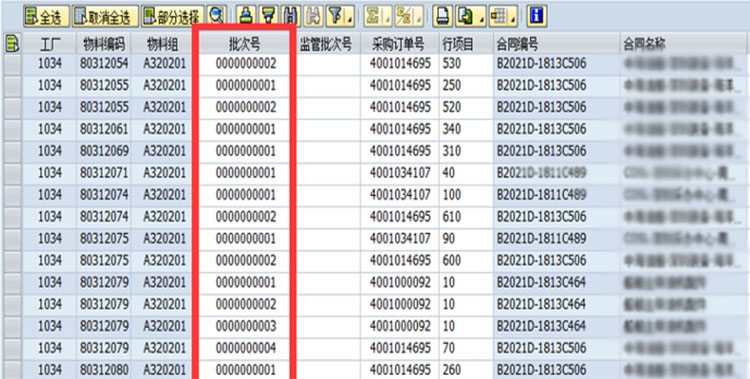750x379 pixels.
Task: Open the blue Information icon
Action: click(537, 17)
